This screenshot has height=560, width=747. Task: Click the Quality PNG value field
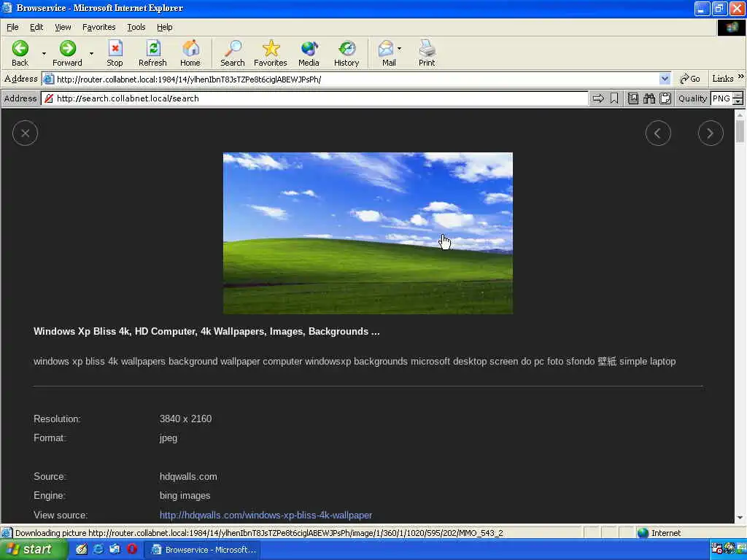(x=721, y=98)
